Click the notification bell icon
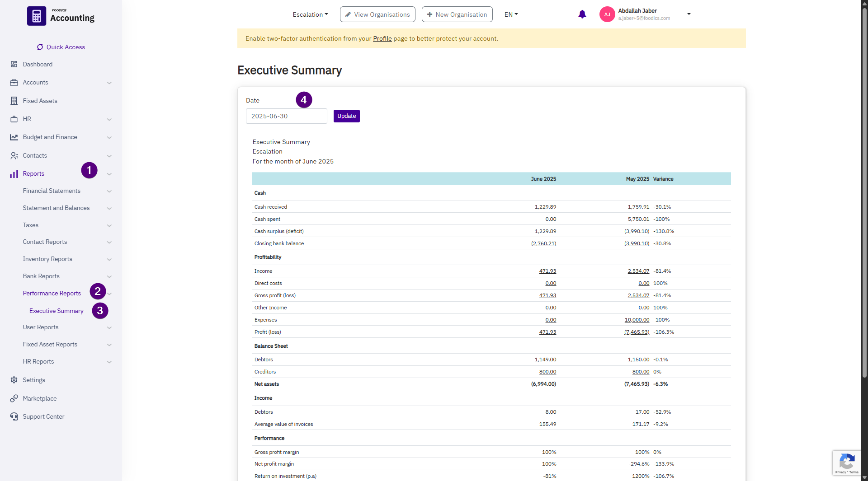This screenshot has height=481, width=868. (x=582, y=14)
